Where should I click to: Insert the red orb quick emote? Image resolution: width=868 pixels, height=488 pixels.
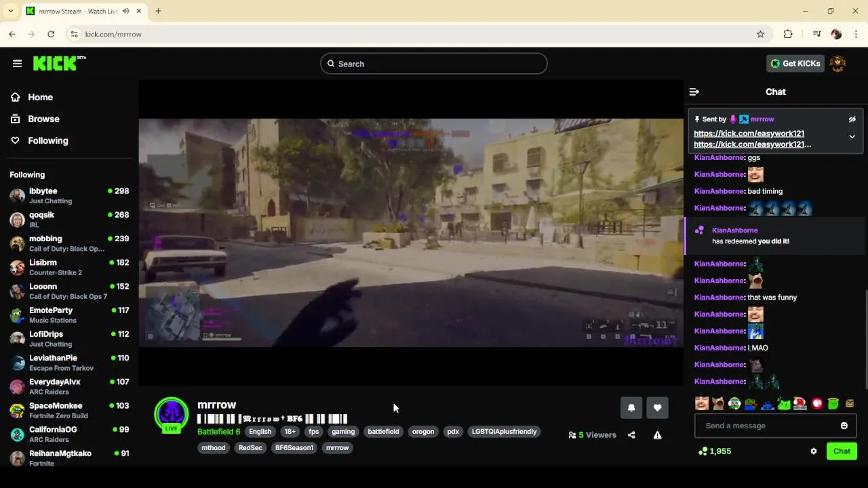pyautogui.click(x=817, y=404)
